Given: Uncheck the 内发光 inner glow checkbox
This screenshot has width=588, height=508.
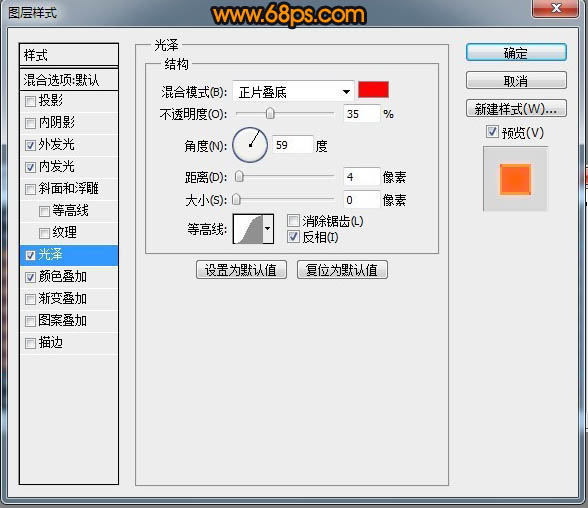Looking at the screenshot, I should (30, 167).
